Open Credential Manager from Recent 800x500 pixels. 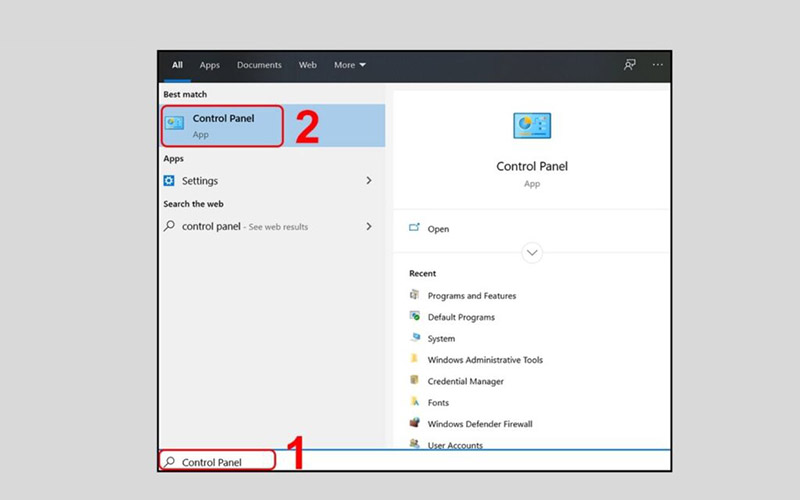[466, 382]
